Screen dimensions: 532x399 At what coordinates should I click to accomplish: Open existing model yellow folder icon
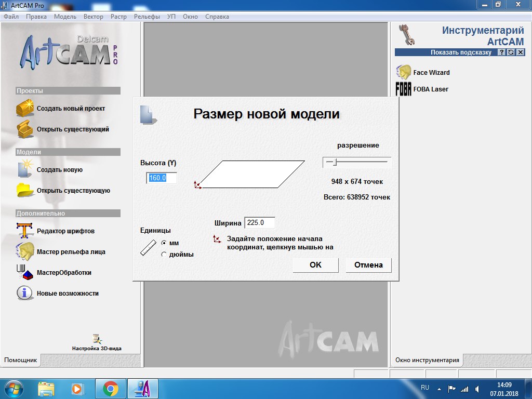(25, 190)
